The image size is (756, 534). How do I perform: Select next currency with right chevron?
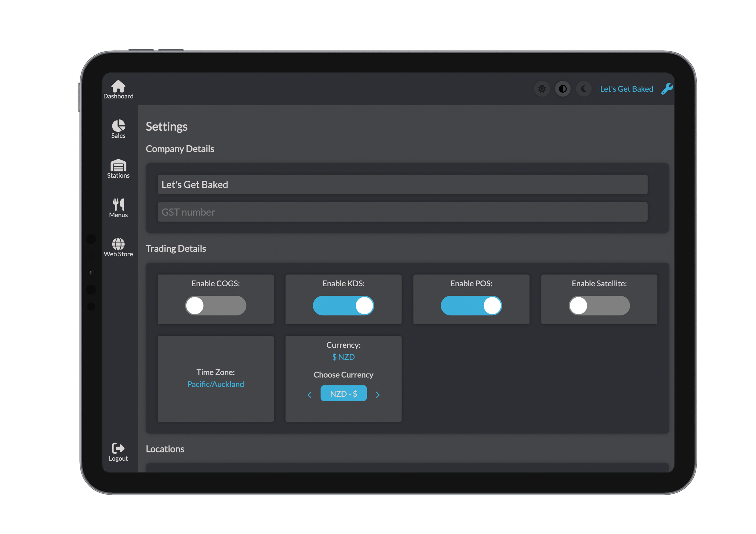[377, 394]
